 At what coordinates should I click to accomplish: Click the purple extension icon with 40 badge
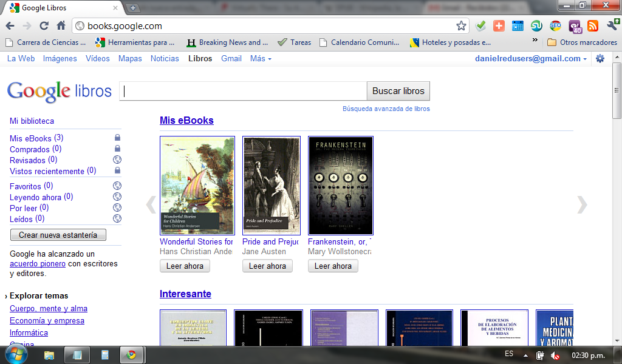(x=575, y=27)
